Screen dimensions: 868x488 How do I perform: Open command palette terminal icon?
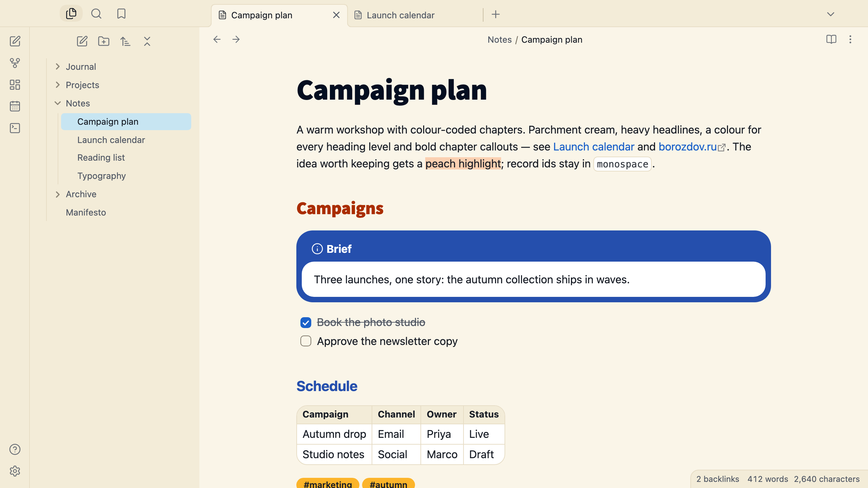(x=15, y=128)
